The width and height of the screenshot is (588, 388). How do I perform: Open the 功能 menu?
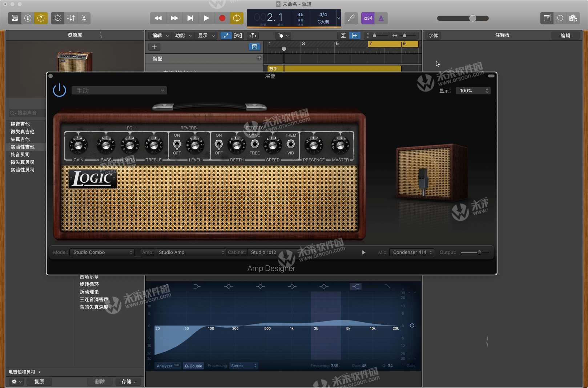tap(183, 36)
